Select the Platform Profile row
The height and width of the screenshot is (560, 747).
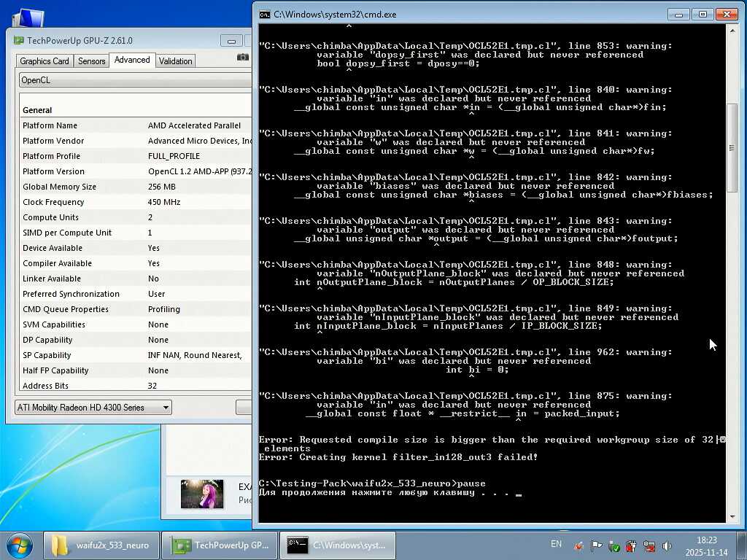(136, 156)
